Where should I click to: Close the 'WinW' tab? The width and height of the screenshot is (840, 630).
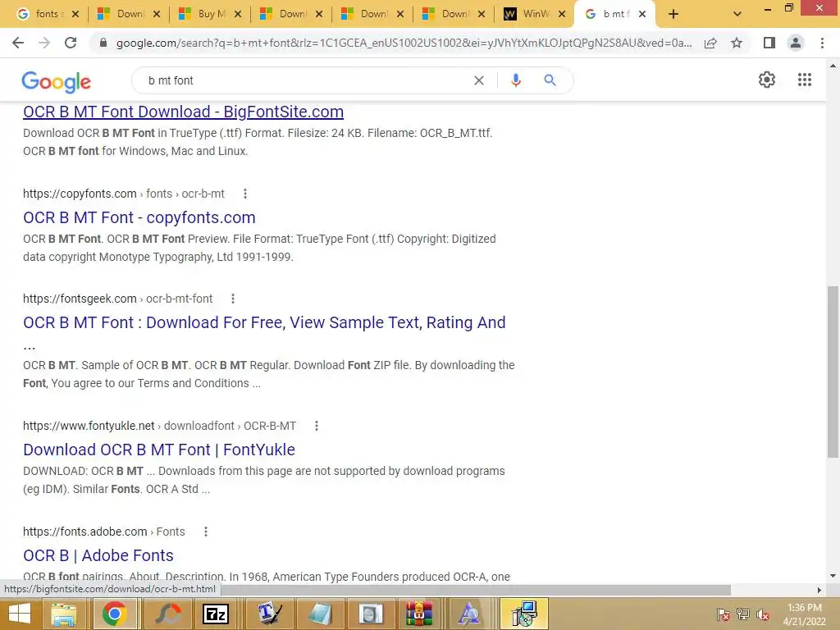[561, 15]
